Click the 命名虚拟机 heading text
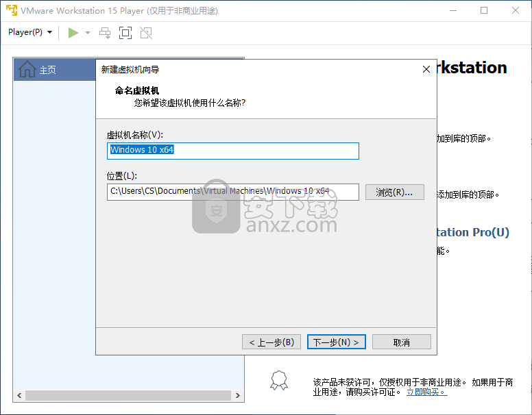532x415 pixels. coord(136,90)
